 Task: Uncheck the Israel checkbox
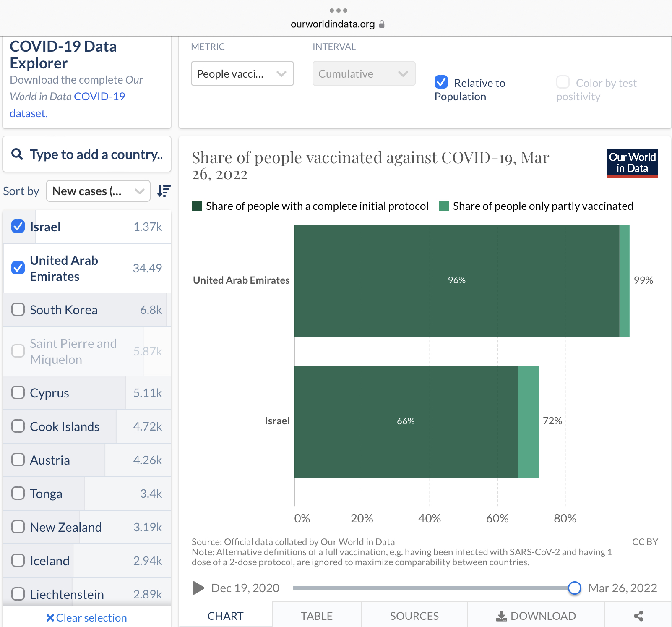tap(18, 227)
